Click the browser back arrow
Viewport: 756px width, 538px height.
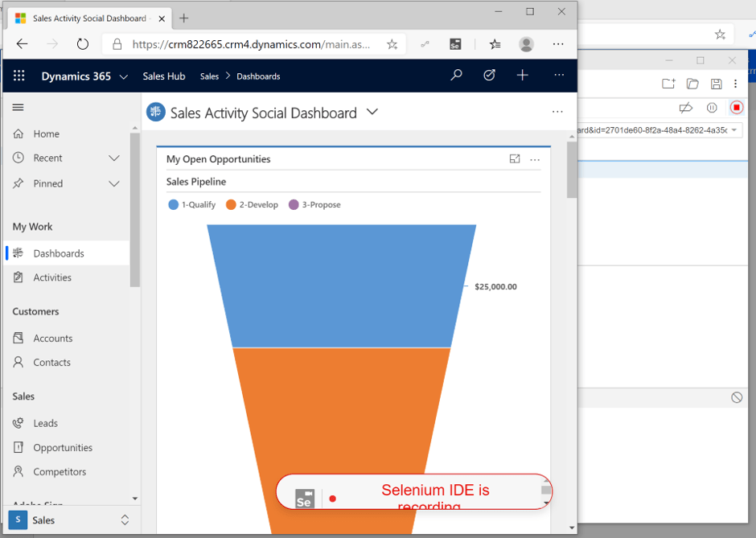(23, 44)
